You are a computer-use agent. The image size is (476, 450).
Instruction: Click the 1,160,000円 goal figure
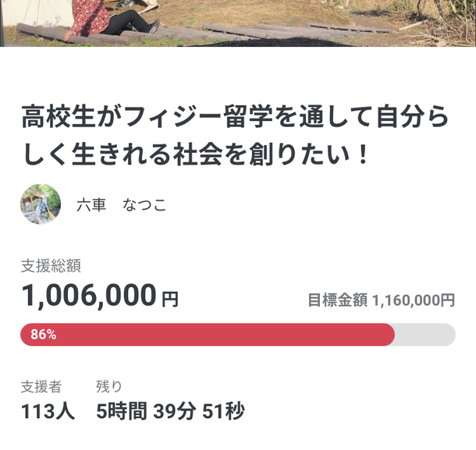point(414,300)
